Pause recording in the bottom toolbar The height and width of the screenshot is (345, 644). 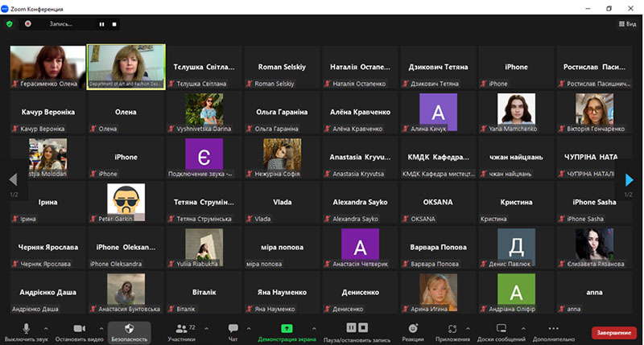coord(351,327)
